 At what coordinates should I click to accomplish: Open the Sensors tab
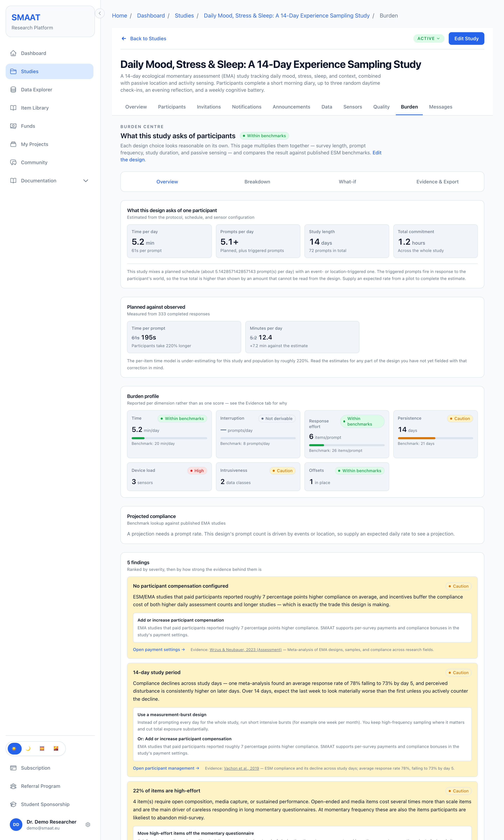point(352,107)
